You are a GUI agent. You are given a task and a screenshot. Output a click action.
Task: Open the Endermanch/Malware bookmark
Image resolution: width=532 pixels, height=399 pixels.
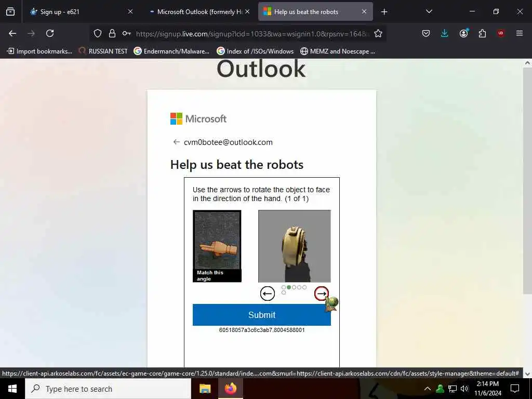(x=171, y=51)
